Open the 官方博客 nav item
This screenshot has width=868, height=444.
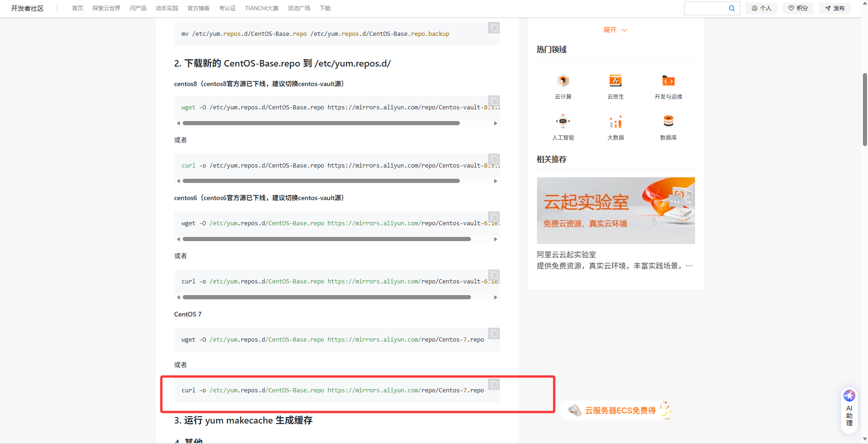199,8
